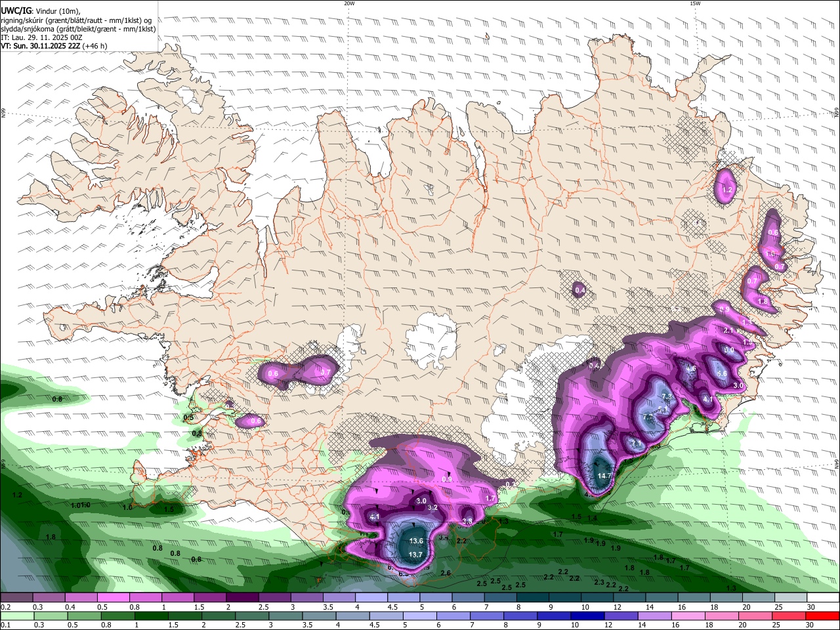Select the 3.2 value next to the 3.0 label
This screenshot has width=840, height=630.
tap(432, 507)
